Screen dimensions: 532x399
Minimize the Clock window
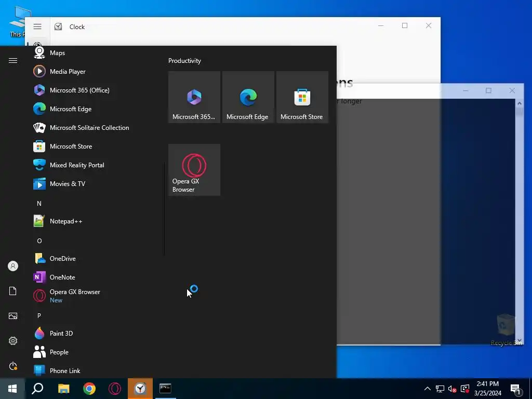point(381,25)
